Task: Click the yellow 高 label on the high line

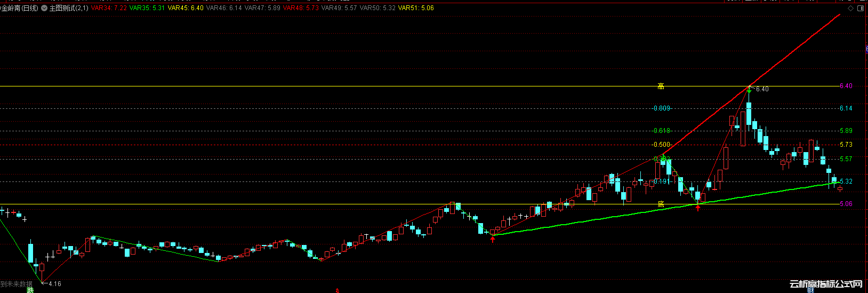Action: click(661, 86)
